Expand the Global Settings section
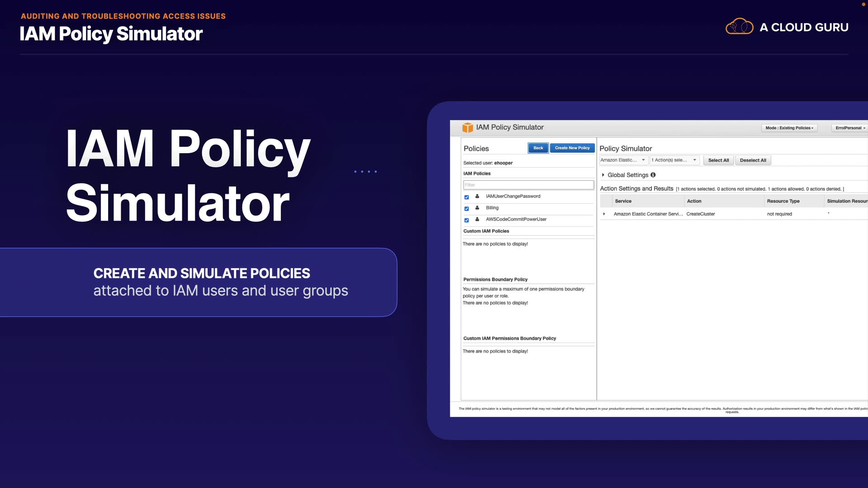The image size is (868, 488). tap(603, 175)
